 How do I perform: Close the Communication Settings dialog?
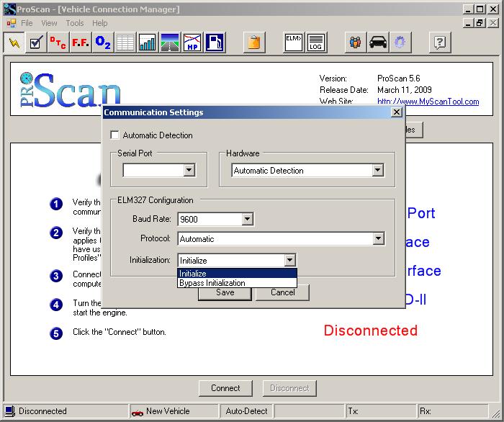(396, 112)
